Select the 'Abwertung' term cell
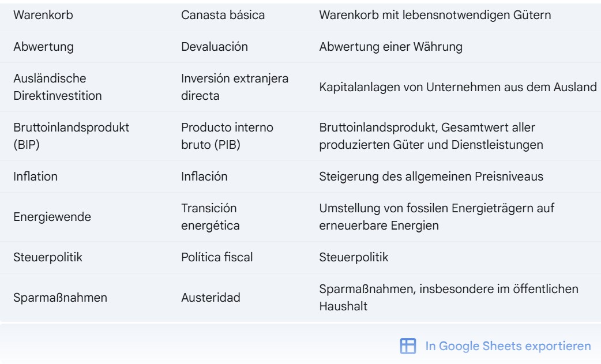Viewport: 601px width, 364px height. click(43, 47)
